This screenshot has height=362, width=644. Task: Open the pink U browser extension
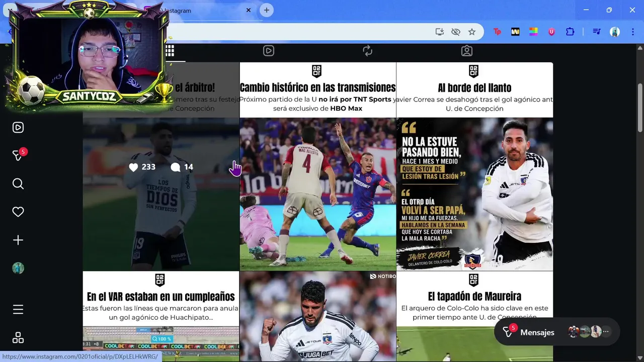[x=551, y=32]
